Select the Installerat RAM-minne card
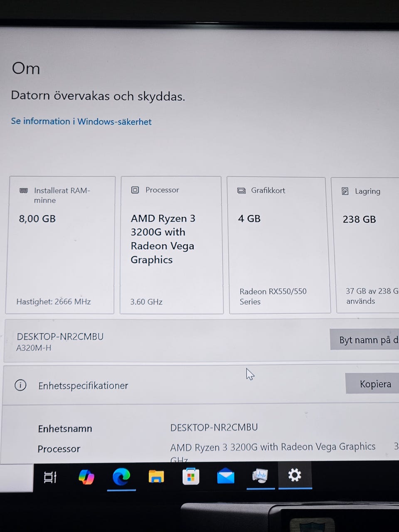 click(60, 245)
